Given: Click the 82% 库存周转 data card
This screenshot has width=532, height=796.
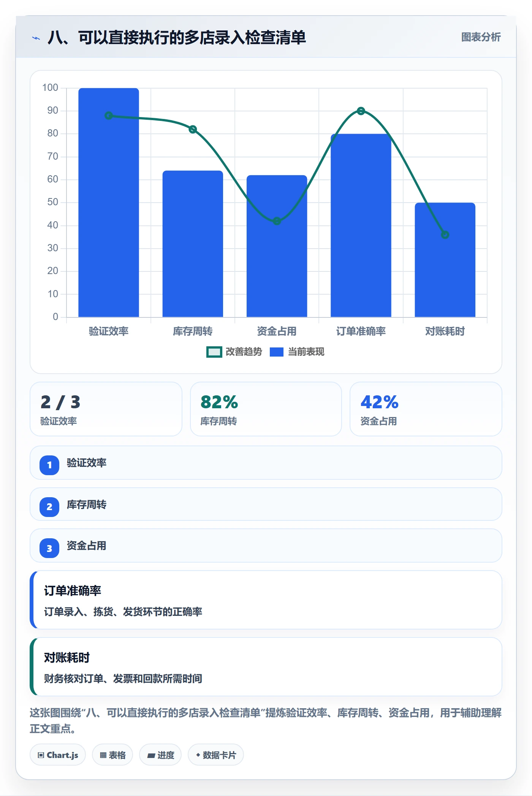Looking at the screenshot, I should [x=266, y=409].
